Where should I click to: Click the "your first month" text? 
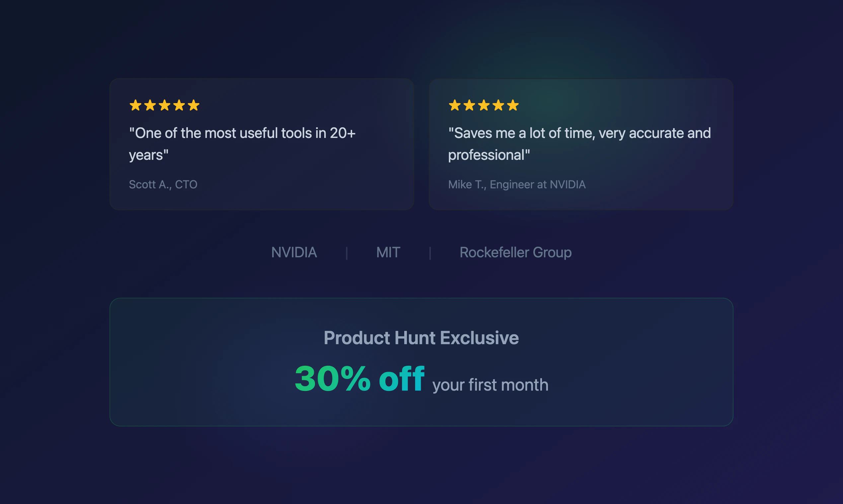click(x=490, y=385)
